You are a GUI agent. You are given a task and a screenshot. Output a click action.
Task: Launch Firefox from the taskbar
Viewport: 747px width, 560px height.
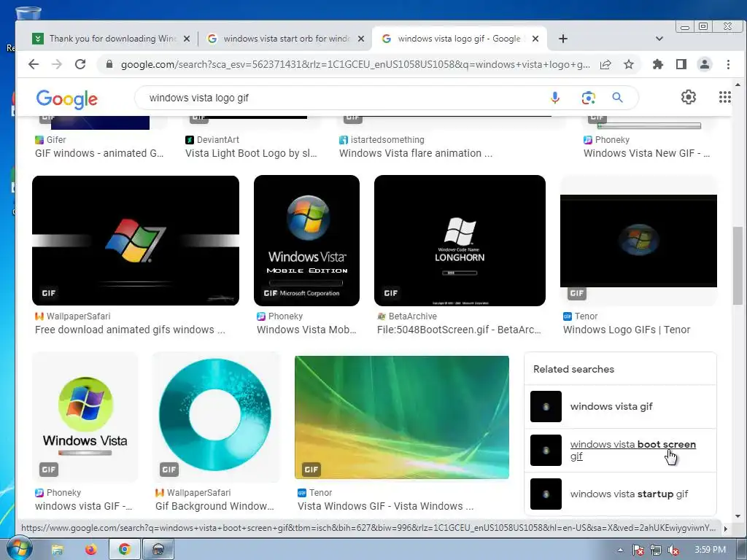click(90, 550)
